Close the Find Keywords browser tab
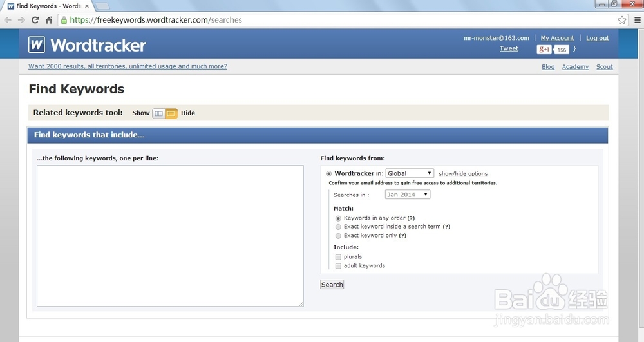This screenshot has width=644, height=342. pos(87,6)
